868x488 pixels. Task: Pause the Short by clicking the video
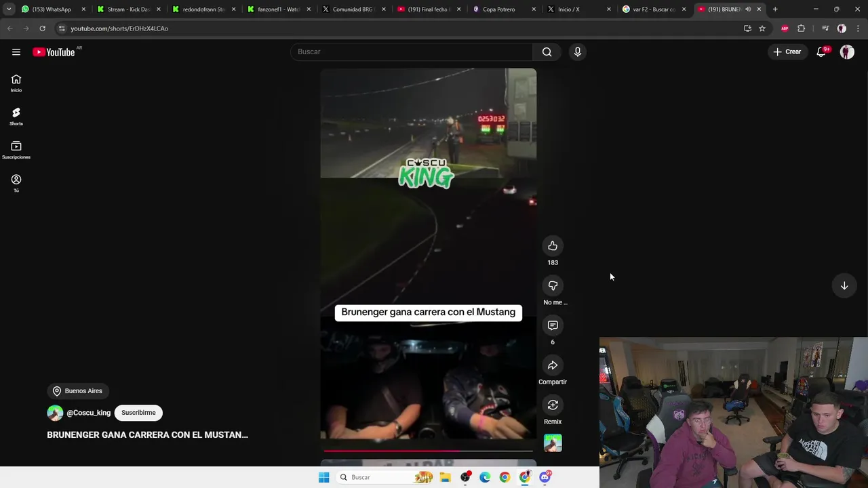(429, 258)
